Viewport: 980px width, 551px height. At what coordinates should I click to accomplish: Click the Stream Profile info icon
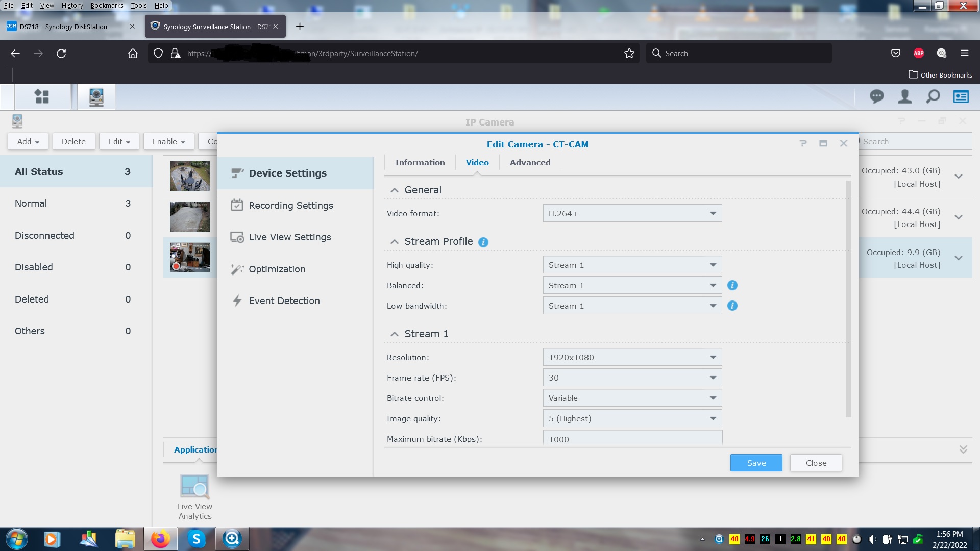pos(483,242)
